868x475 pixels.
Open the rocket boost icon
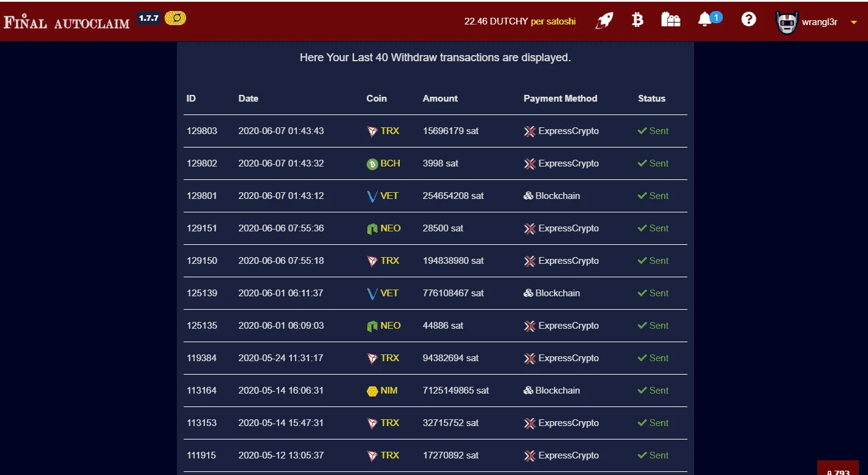click(605, 21)
